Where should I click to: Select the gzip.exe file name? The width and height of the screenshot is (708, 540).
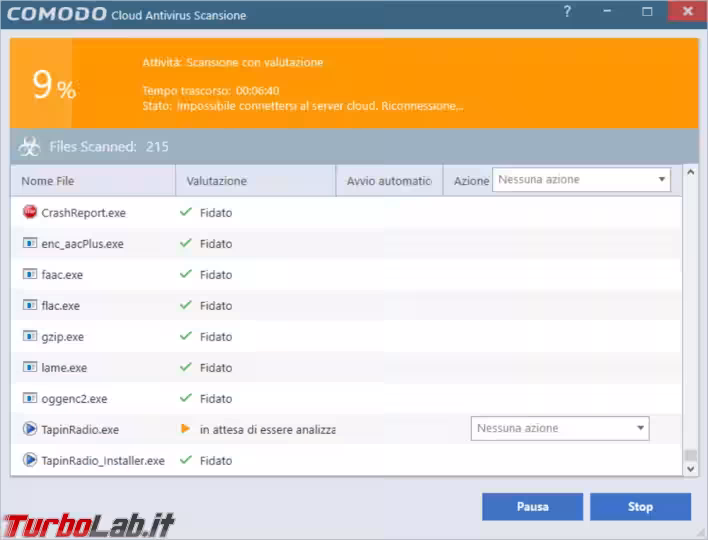(62, 337)
